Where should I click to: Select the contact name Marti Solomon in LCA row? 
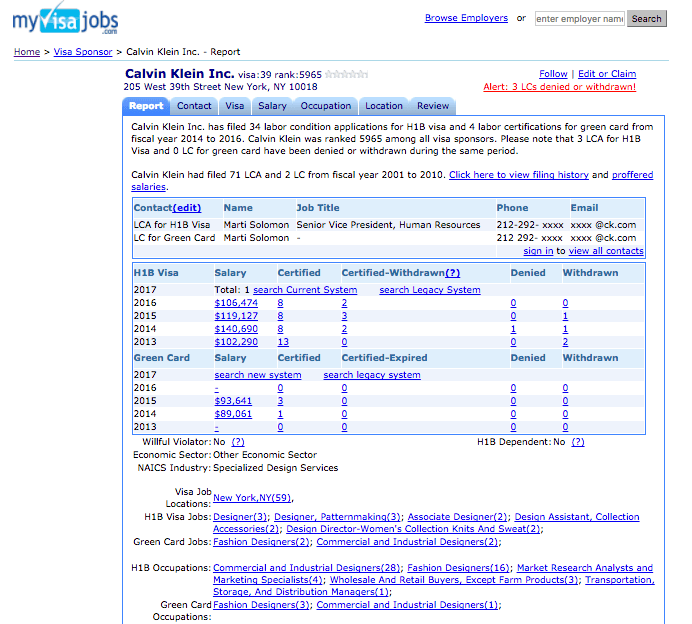click(x=256, y=225)
